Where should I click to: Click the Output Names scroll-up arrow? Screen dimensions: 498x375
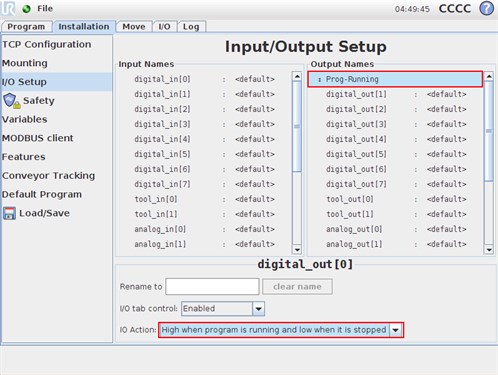[x=489, y=76]
